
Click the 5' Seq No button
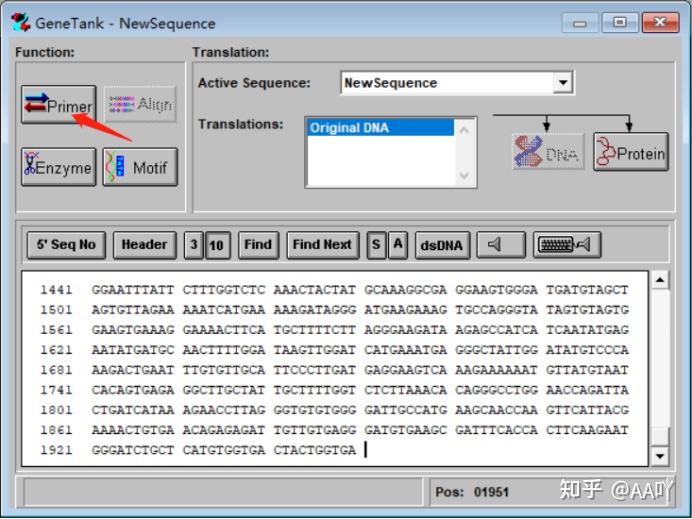pos(66,245)
